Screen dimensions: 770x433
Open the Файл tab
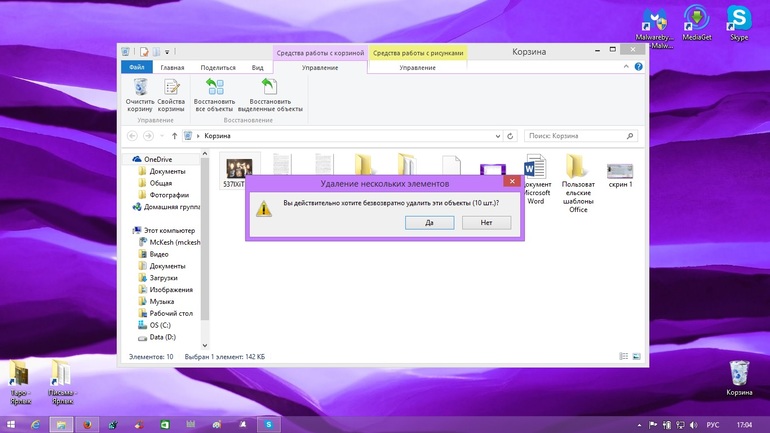(137, 67)
